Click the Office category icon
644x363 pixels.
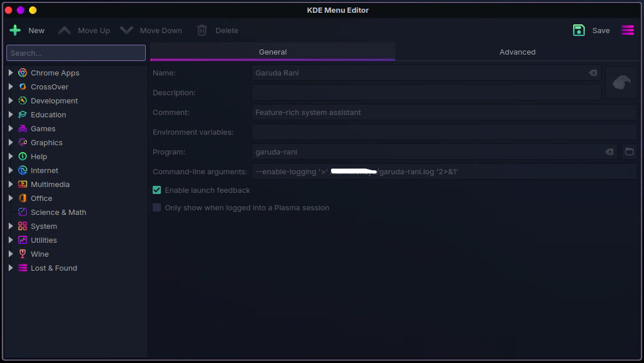pos(23,199)
